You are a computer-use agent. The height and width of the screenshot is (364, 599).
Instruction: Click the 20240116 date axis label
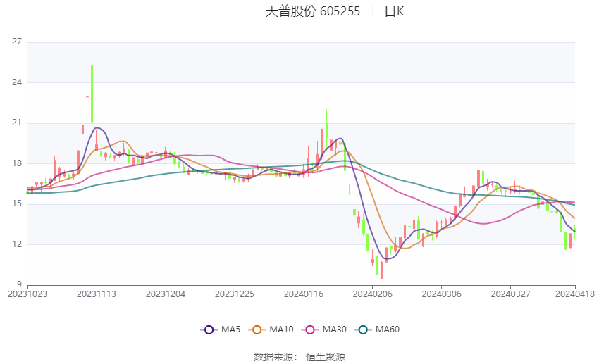[303, 294]
